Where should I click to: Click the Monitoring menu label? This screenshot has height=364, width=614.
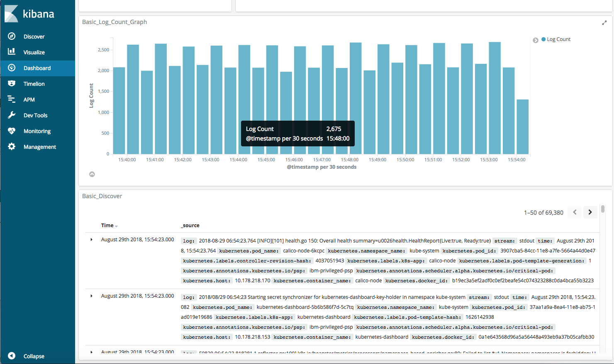pyautogui.click(x=37, y=131)
